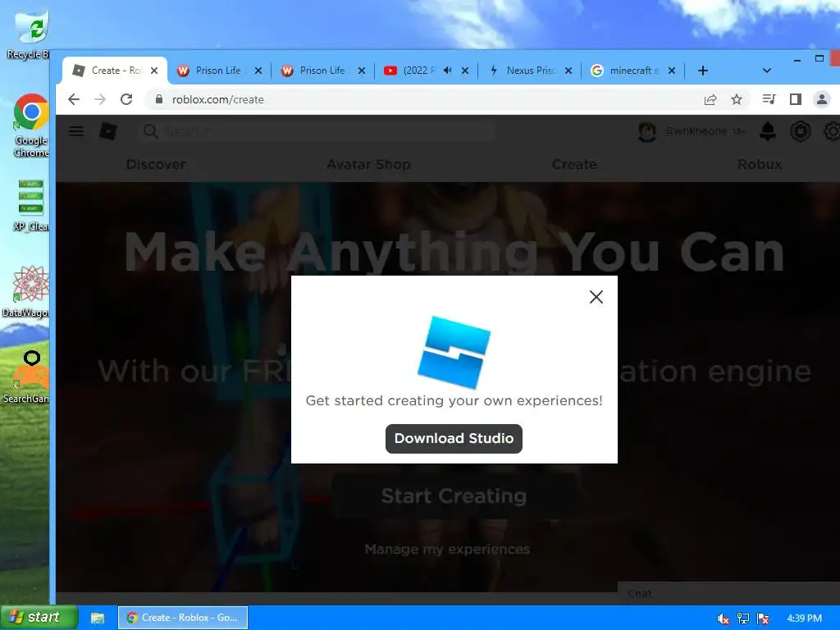840x630 pixels.
Task: Open the Recycle Bin desktop icon
Action: 29,35
